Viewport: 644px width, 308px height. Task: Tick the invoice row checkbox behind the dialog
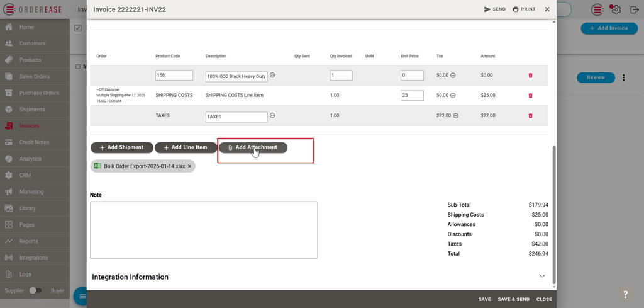click(78, 67)
